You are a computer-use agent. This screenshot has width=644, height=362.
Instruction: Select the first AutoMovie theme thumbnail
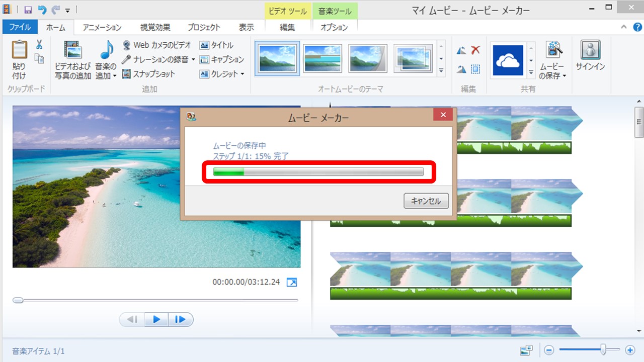point(278,58)
